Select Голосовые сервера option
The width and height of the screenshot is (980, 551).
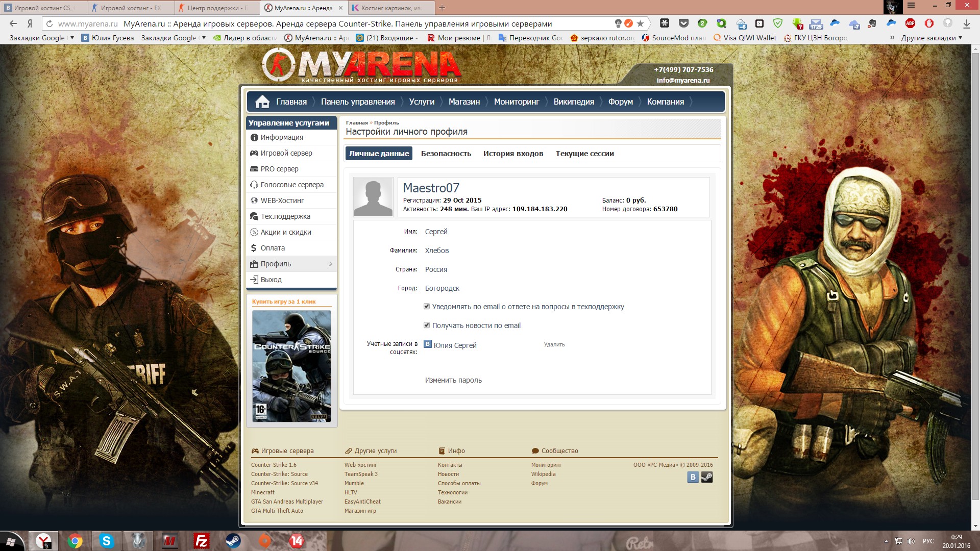(x=292, y=185)
